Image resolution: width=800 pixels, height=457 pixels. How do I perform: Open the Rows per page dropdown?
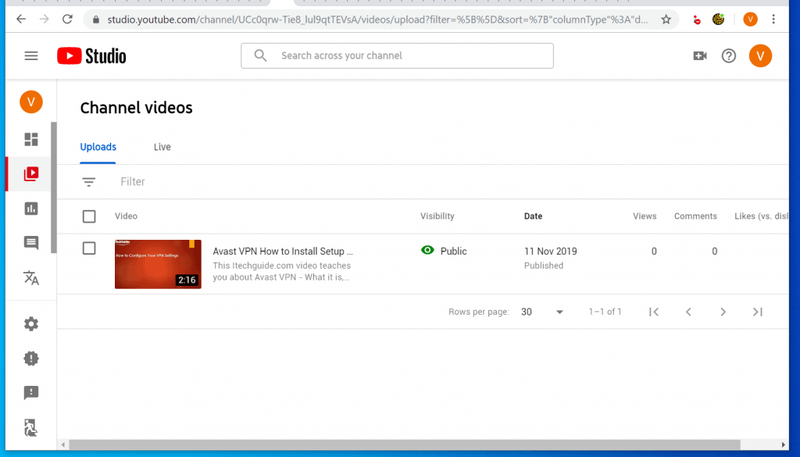(x=542, y=312)
